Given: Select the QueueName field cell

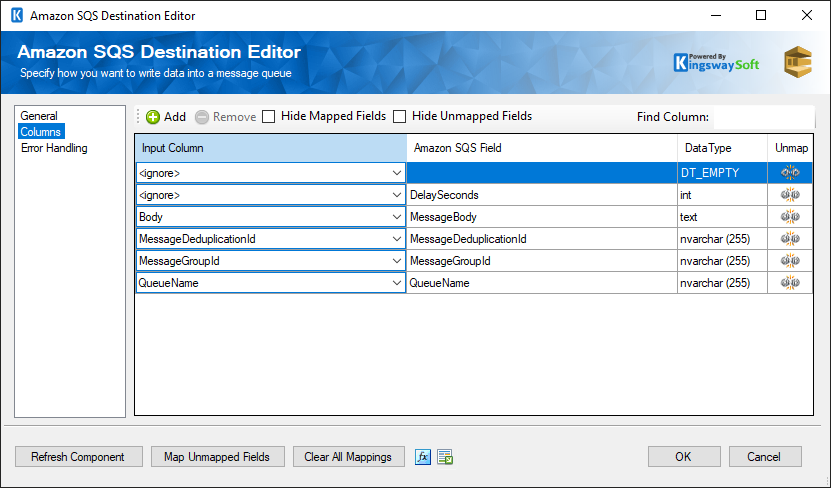Looking at the screenshot, I should tap(542, 283).
